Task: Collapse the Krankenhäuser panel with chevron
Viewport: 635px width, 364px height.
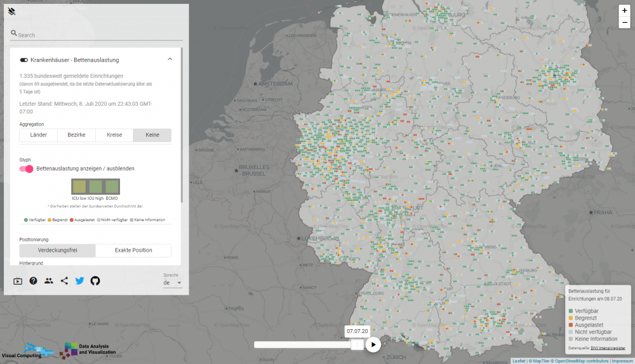Action: coord(170,60)
